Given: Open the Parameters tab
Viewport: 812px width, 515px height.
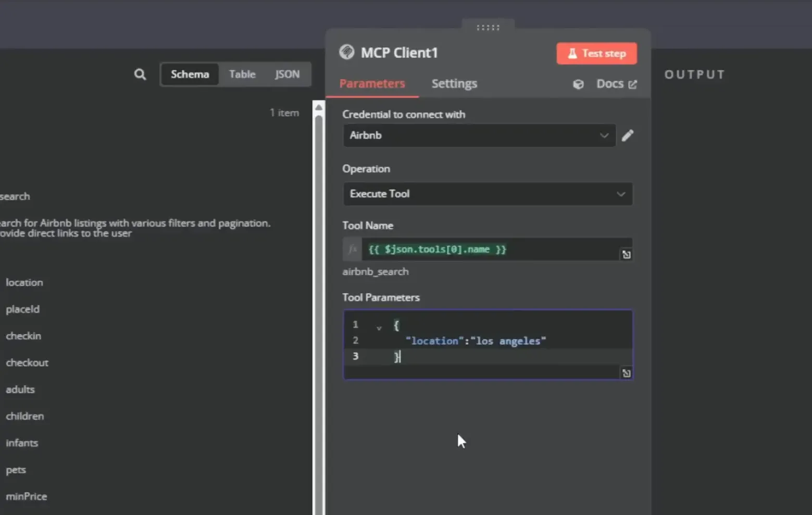Looking at the screenshot, I should (372, 83).
